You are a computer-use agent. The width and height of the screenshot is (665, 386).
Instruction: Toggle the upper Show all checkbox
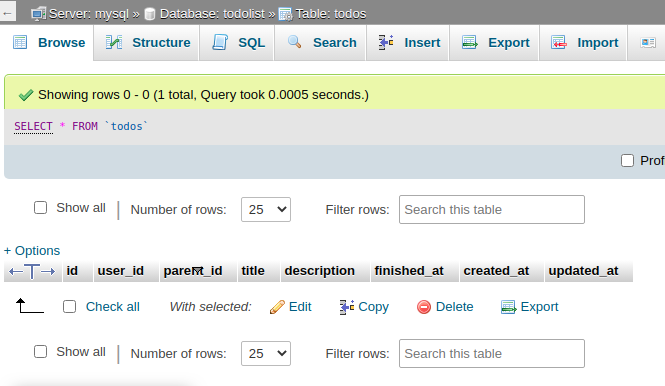(x=40, y=208)
